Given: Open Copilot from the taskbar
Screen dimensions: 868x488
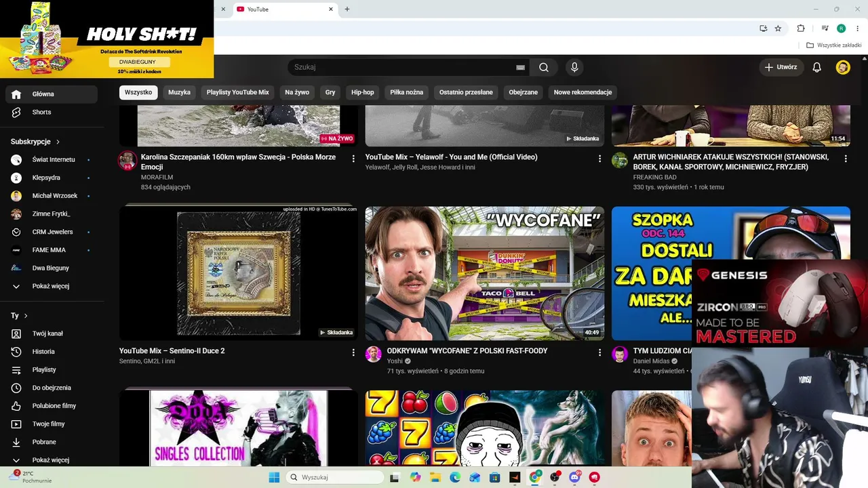Looking at the screenshot, I should [415, 477].
